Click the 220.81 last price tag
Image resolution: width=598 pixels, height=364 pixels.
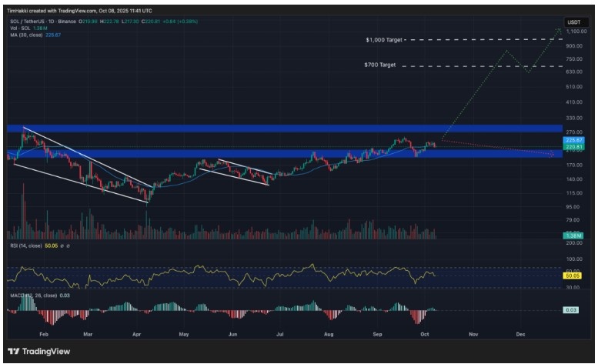tap(573, 147)
